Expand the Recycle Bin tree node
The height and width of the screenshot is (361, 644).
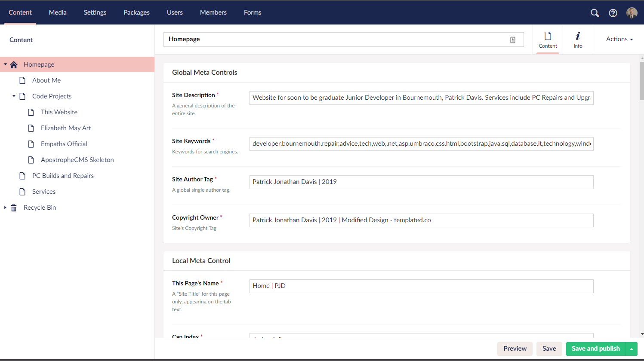[5, 208]
